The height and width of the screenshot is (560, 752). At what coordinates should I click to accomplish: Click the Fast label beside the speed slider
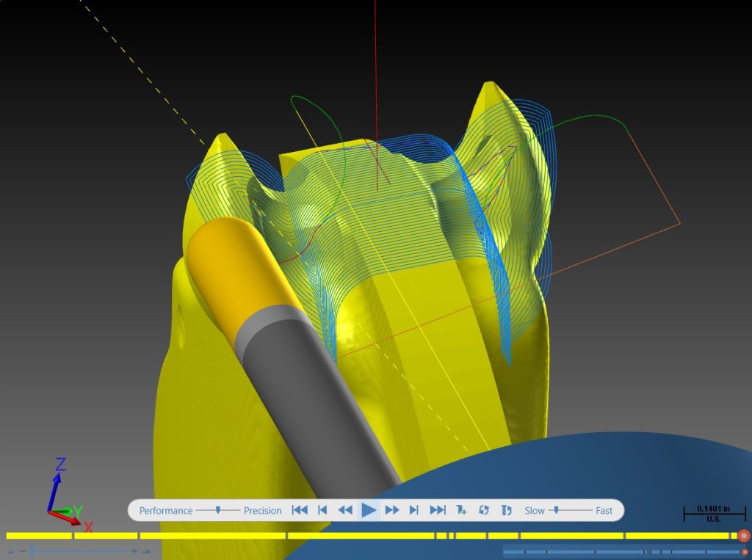click(604, 511)
